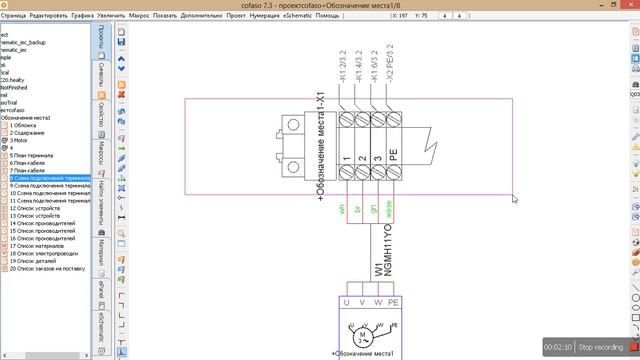Click the blue highlighted page icon at right

coord(636,58)
